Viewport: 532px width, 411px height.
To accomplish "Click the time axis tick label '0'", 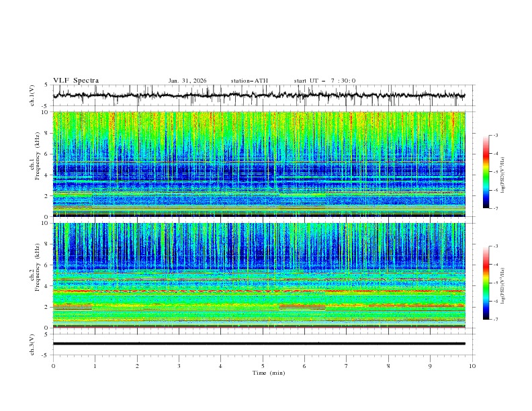I will (53, 366).
